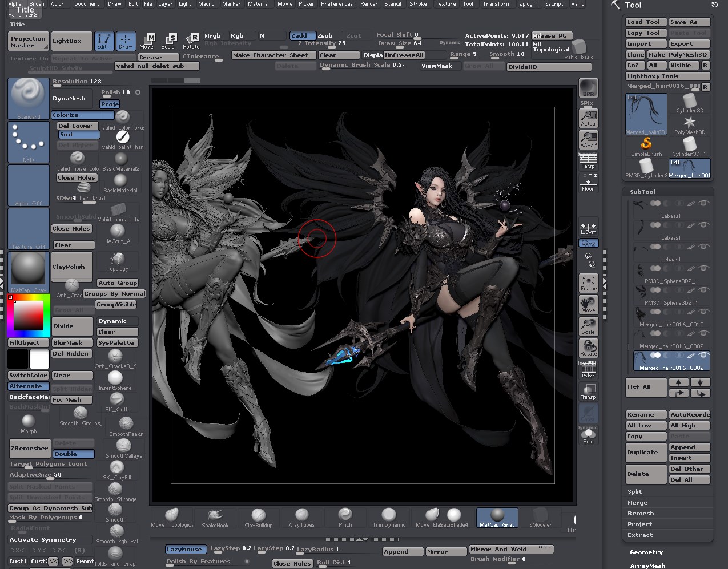This screenshot has width=728, height=569.
Task: Open the Preferences menu
Action: (337, 3)
